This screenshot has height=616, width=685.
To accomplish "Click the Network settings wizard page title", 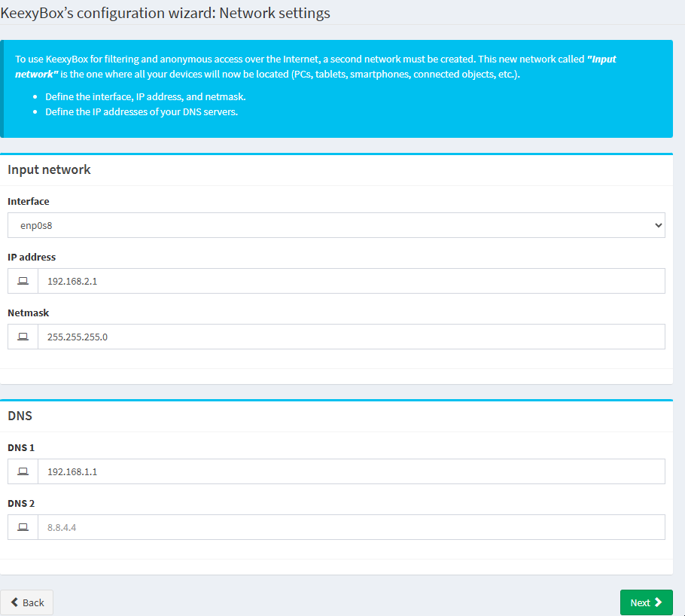I will (165, 13).
